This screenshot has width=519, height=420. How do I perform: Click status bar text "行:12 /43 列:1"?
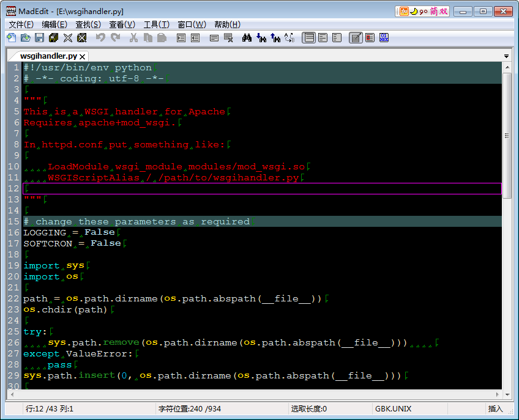(50, 409)
